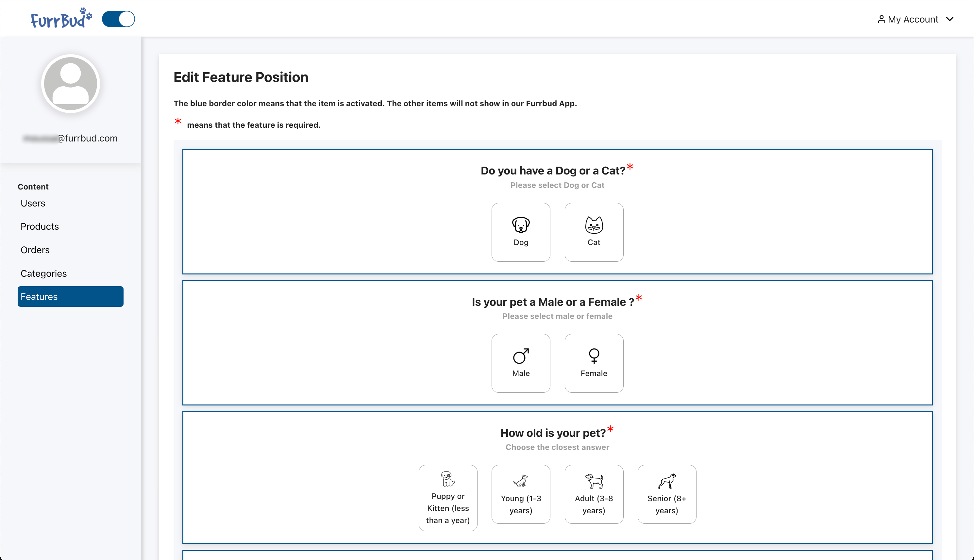This screenshot has width=974, height=560.
Task: Go to Products section
Action: tap(40, 226)
